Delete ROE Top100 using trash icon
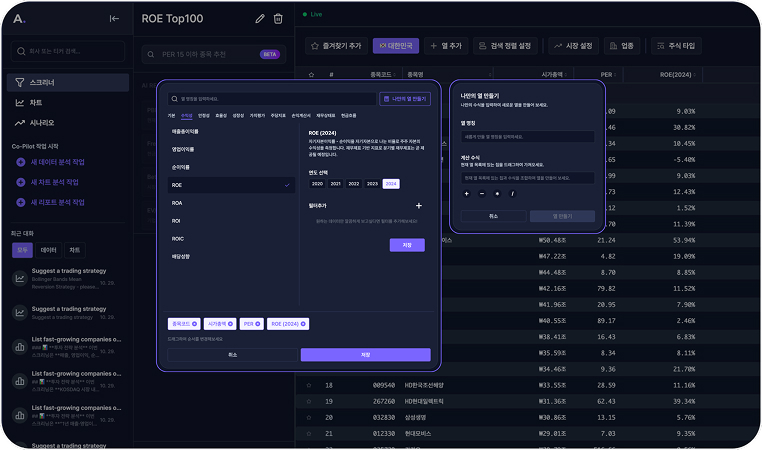 click(x=278, y=18)
